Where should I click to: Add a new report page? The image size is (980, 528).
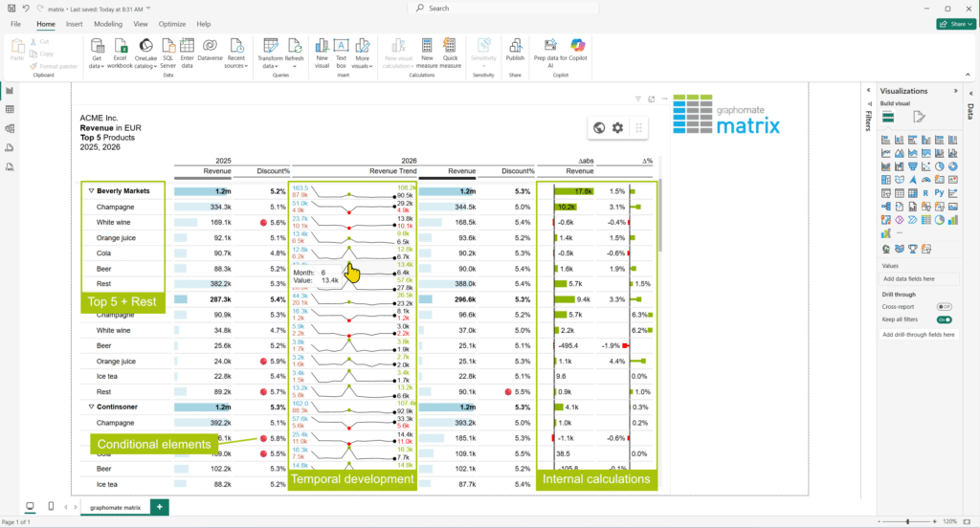pos(160,507)
